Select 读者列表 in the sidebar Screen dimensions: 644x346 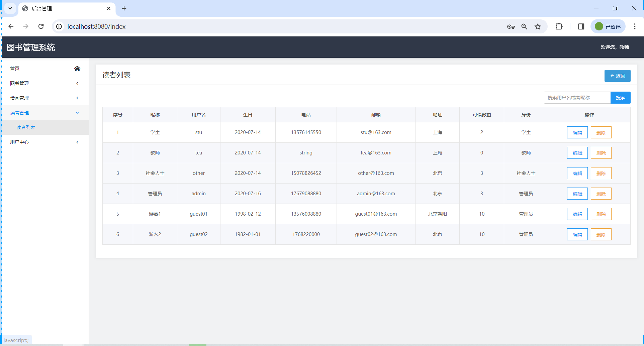[x=26, y=127]
